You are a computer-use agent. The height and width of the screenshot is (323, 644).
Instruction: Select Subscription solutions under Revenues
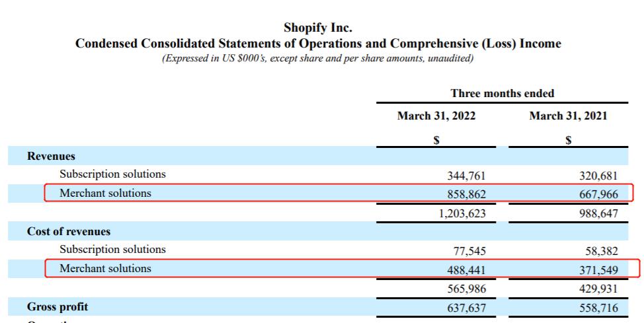(x=112, y=174)
